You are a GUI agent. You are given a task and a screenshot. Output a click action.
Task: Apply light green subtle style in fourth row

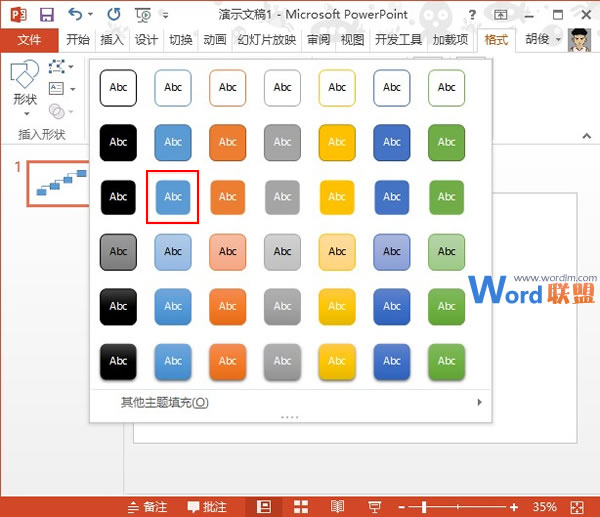[x=447, y=252]
